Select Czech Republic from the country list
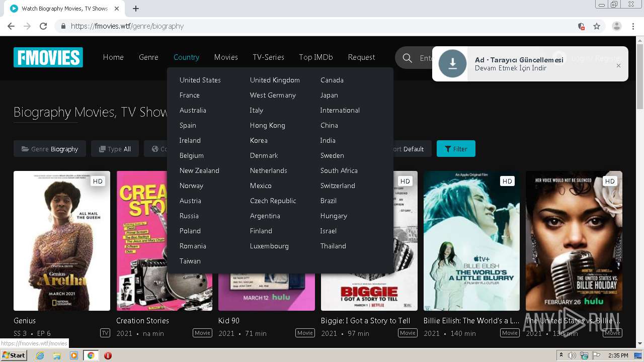This screenshot has height=362, width=644. click(x=273, y=201)
